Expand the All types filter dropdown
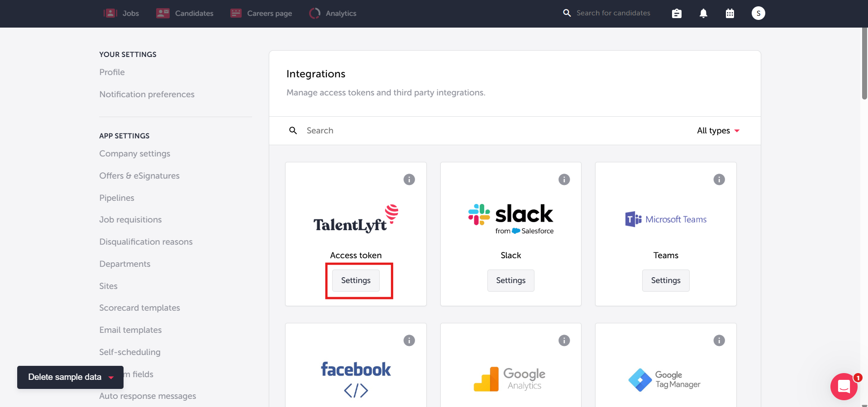 718,131
